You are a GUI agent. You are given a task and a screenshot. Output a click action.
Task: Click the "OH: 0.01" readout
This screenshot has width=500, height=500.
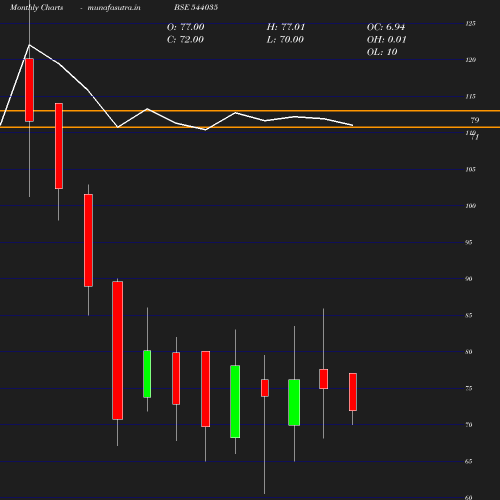pyautogui.click(x=386, y=39)
